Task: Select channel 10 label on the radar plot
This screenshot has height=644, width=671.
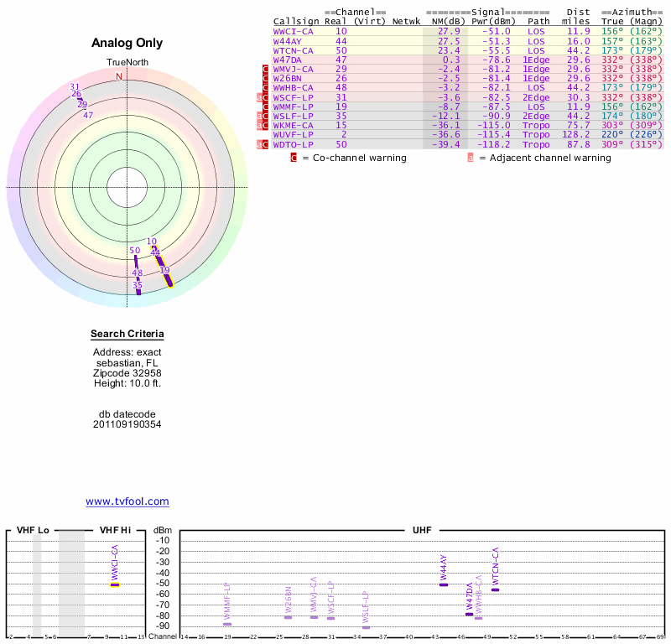Action: [152, 241]
